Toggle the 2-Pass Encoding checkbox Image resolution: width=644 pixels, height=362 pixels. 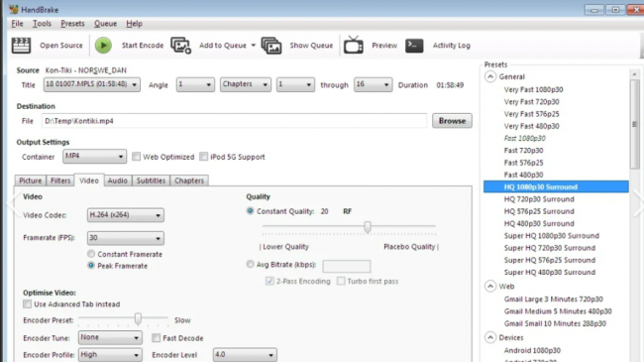pyautogui.click(x=269, y=281)
